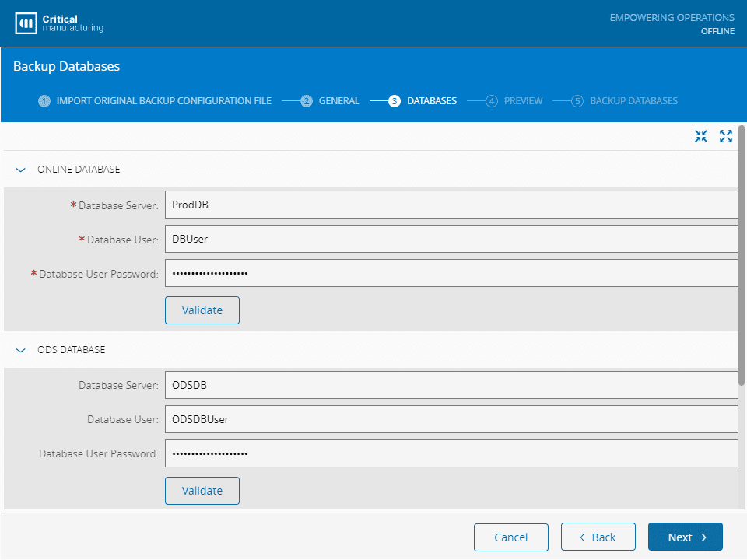747x560 pixels.
Task: Click the vertical scrollbar on the right
Action: [742, 249]
